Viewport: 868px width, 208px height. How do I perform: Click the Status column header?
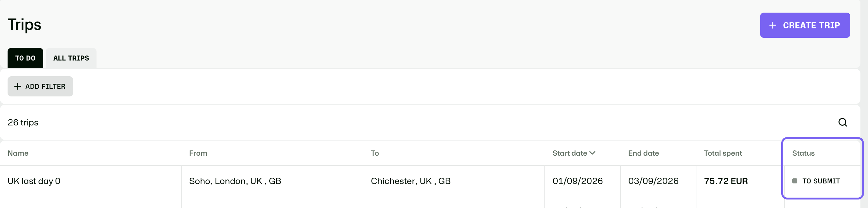[x=803, y=153]
